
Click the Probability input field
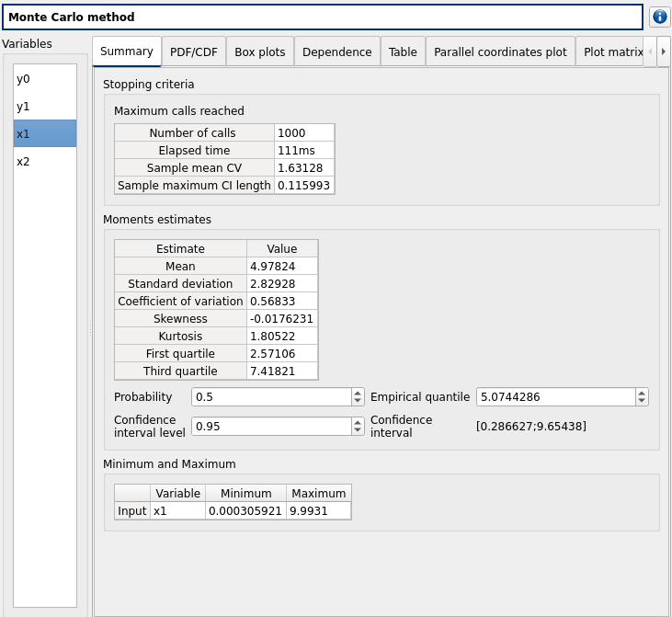[x=272, y=397]
